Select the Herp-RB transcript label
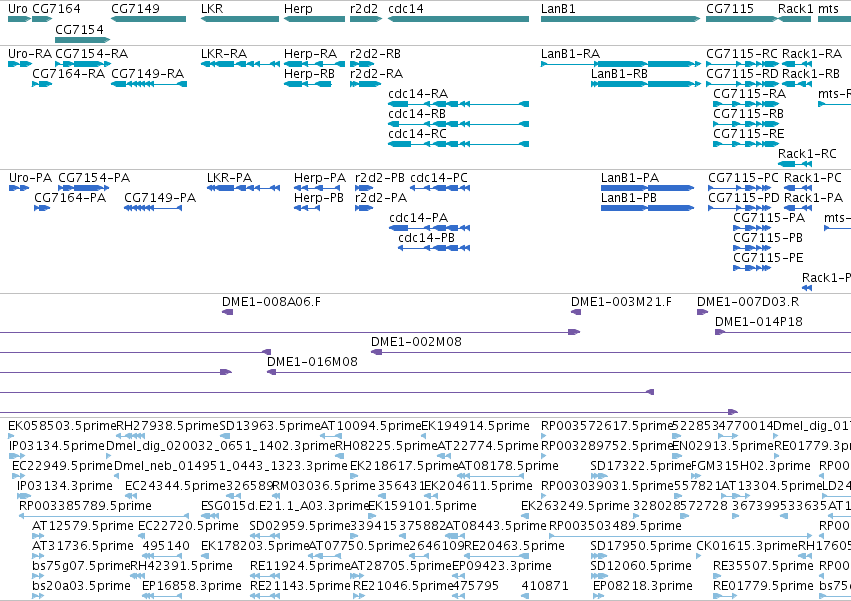This screenshot has width=851, height=601. pos(309,74)
